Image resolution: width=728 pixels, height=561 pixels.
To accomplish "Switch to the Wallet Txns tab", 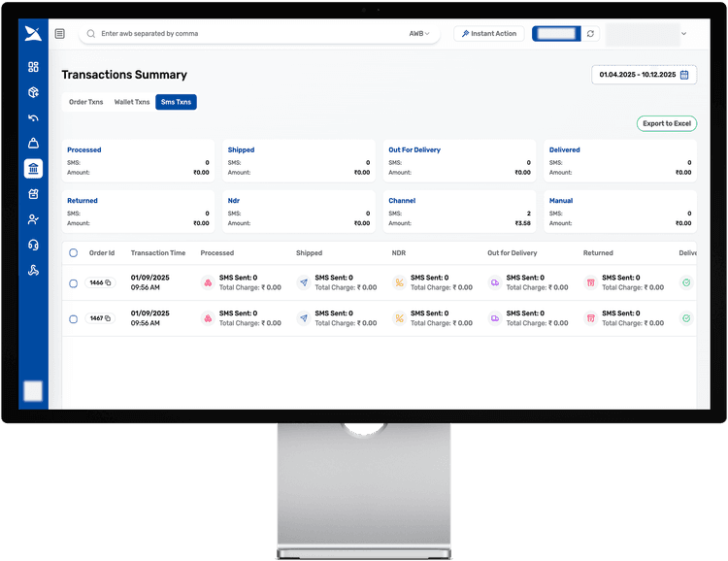I will 132,102.
